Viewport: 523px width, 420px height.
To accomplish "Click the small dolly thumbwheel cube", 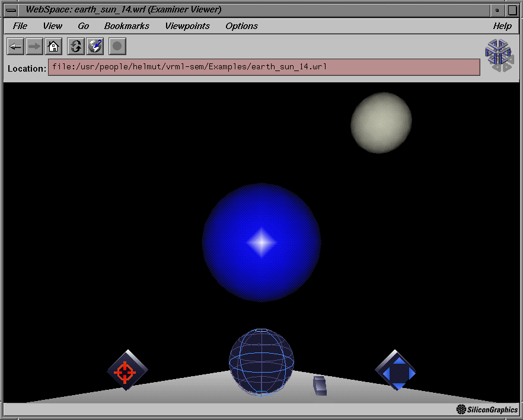I will 320,386.
